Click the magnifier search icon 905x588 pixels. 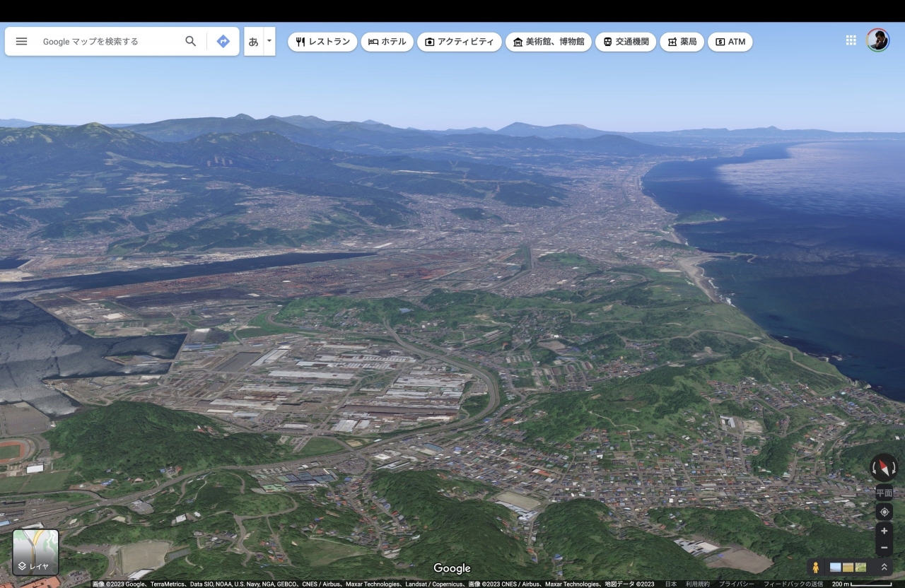(191, 42)
